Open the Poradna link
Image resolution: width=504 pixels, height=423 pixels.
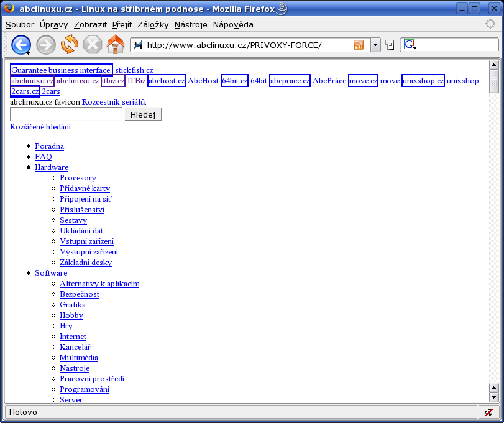click(x=49, y=146)
